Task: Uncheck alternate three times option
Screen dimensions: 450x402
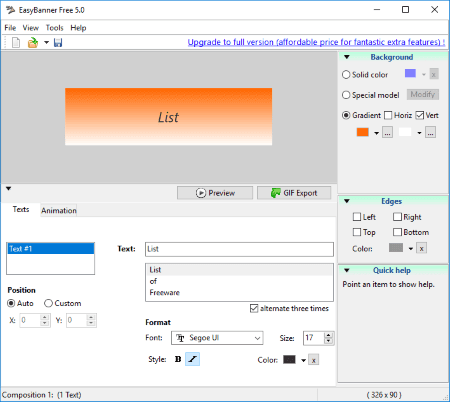Action: click(x=254, y=308)
